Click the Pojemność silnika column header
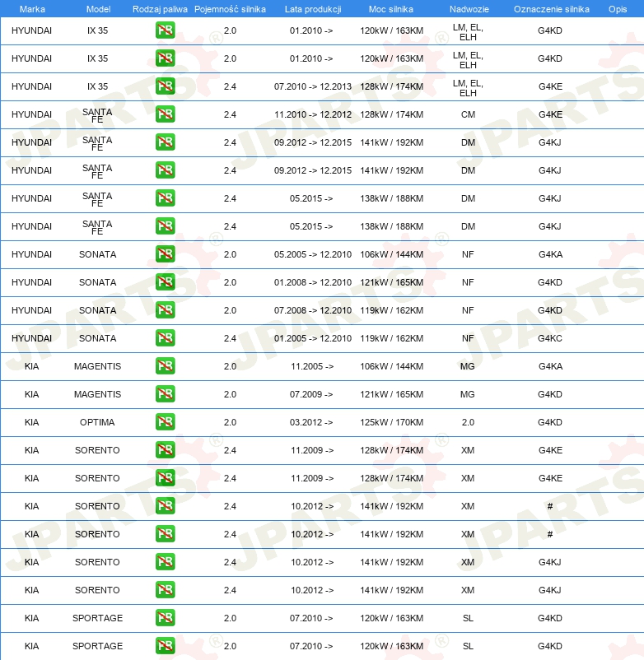 230,9
